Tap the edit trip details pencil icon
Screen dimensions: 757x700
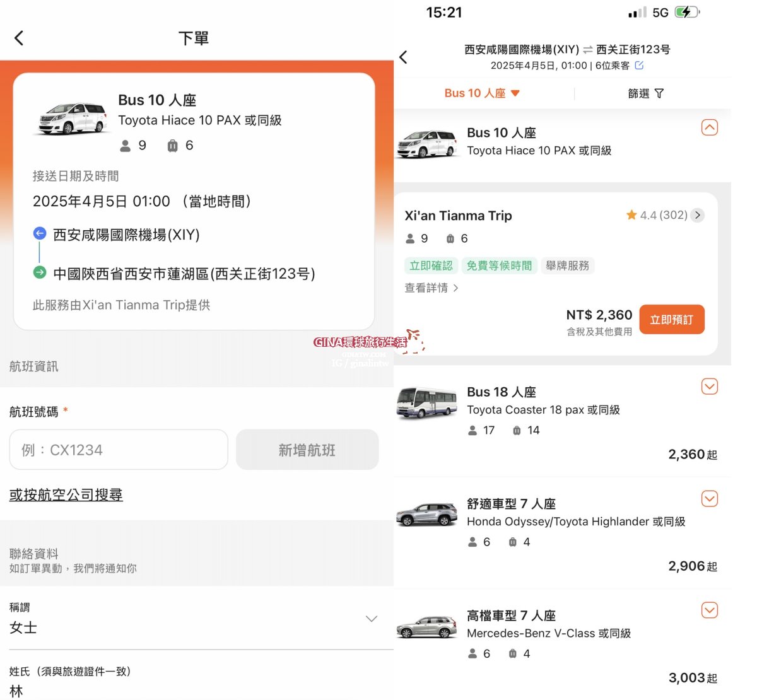639,66
